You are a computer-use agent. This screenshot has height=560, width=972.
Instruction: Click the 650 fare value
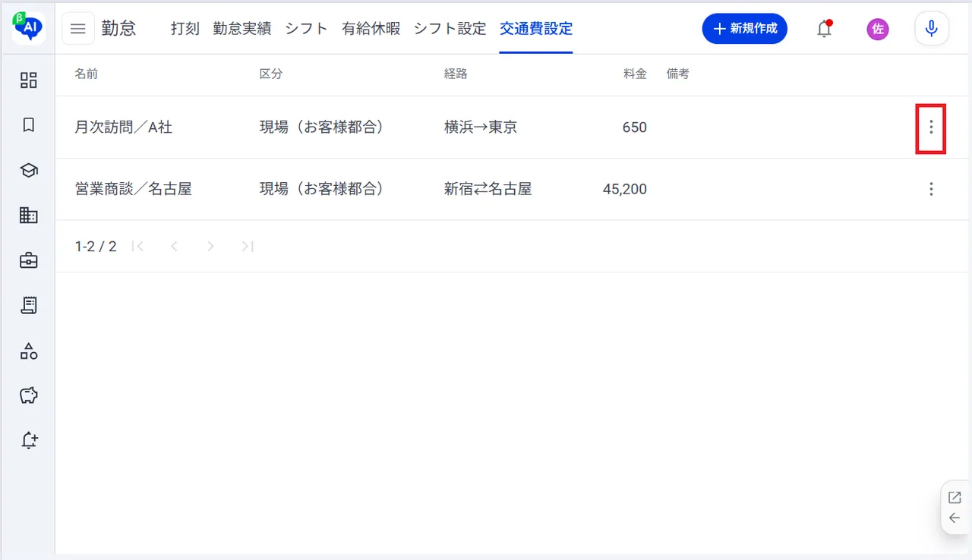pyautogui.click(x=635, y=127)
